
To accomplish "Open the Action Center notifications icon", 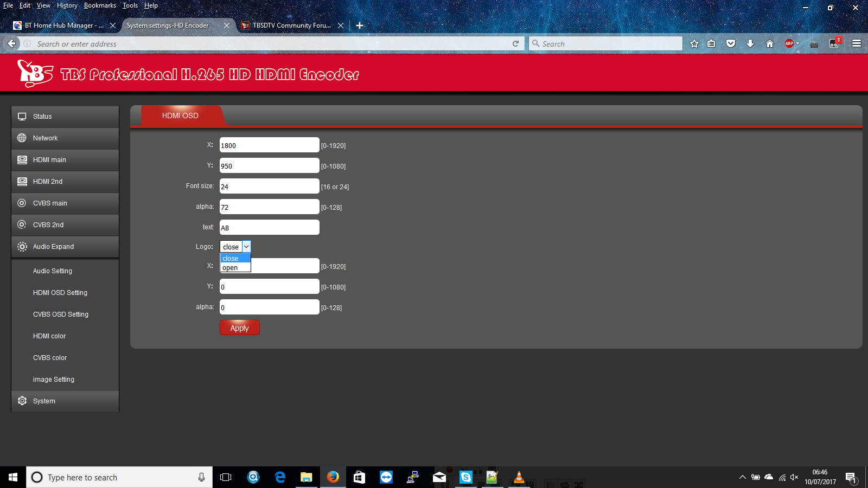I will click(851, 477).
